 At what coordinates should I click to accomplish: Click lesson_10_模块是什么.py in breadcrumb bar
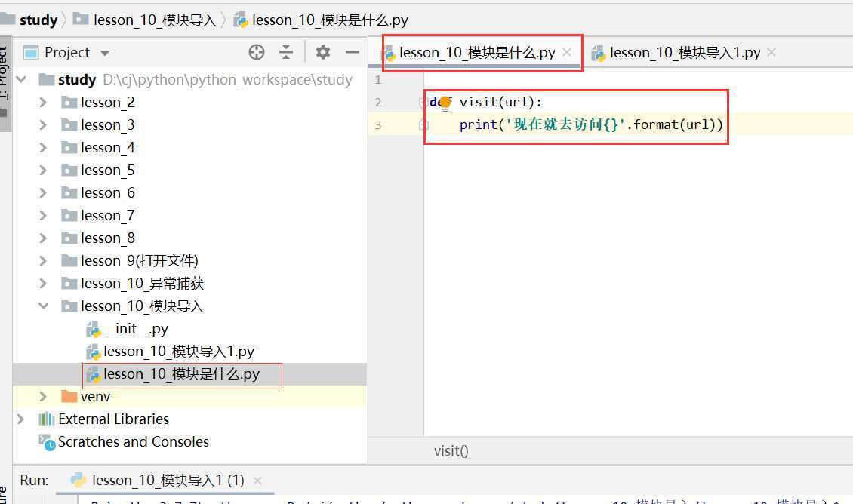tap(321, 20)
